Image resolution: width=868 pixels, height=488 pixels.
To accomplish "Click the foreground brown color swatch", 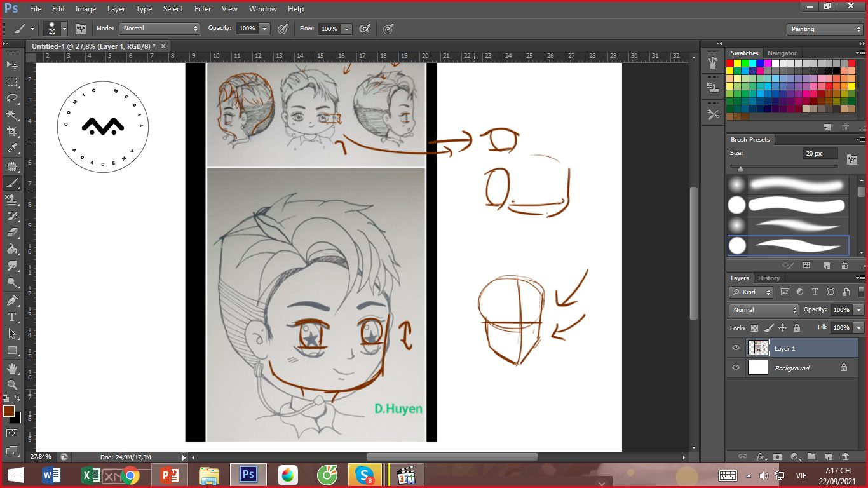I will [9, 411].
